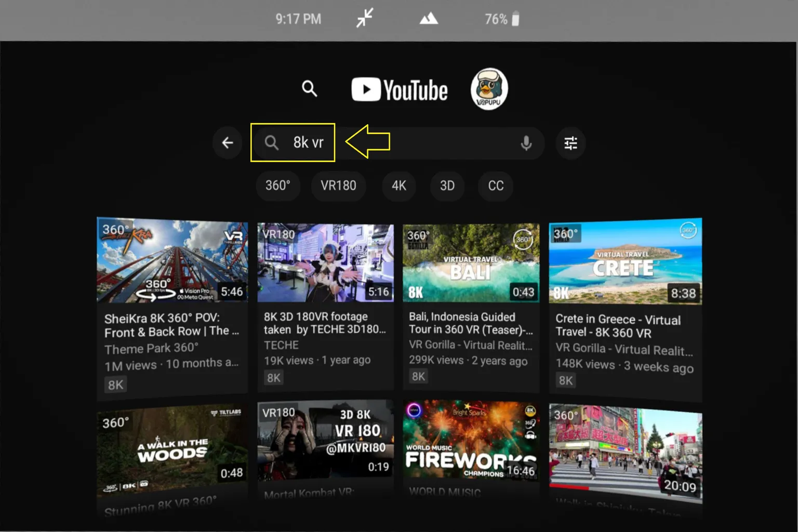
Task: Play the Fireworks World Music thumbnail
Action: [x=471, y=441]
